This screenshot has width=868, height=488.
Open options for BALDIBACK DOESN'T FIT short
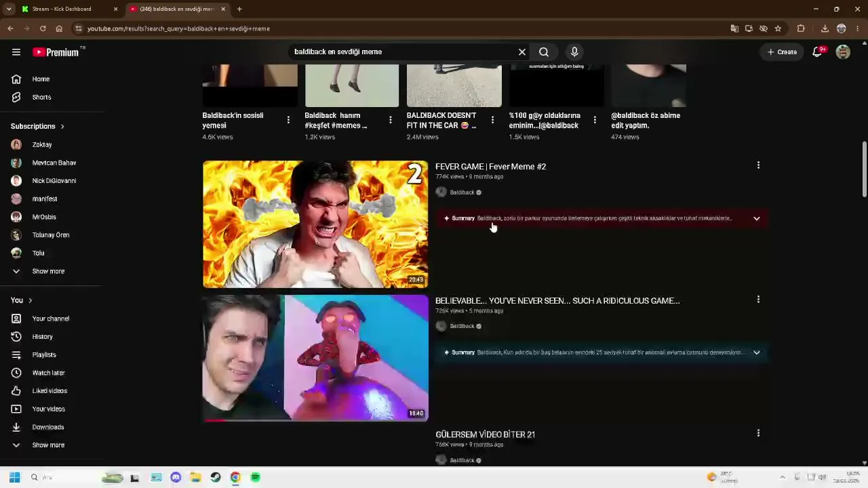(493, 120)
